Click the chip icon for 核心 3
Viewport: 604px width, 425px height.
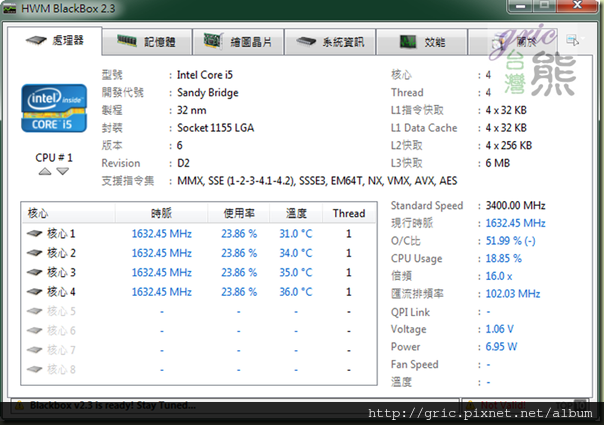[34, 272]
